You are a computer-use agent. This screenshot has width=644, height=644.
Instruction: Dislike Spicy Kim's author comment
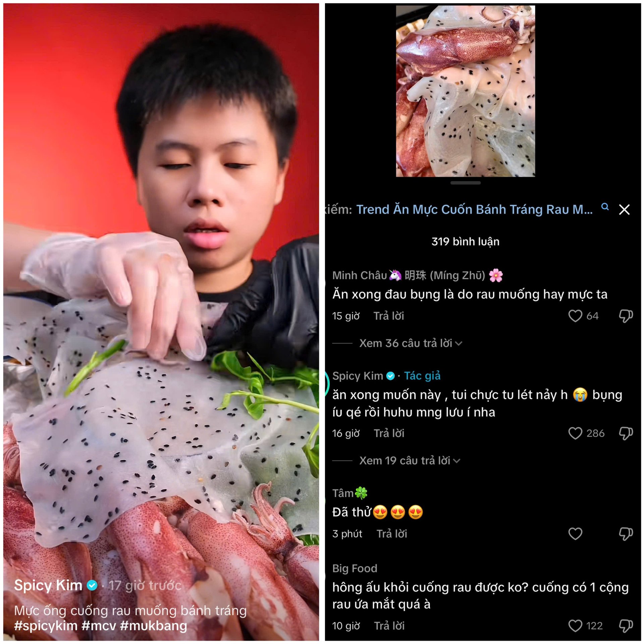coord(626,433)
